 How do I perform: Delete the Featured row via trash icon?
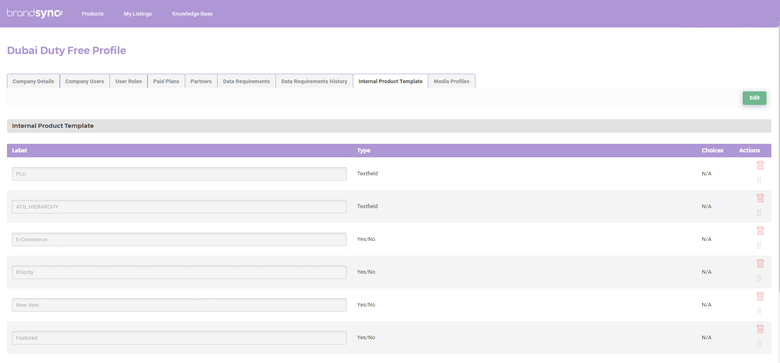pyautogui.click(x=760, y=330)
